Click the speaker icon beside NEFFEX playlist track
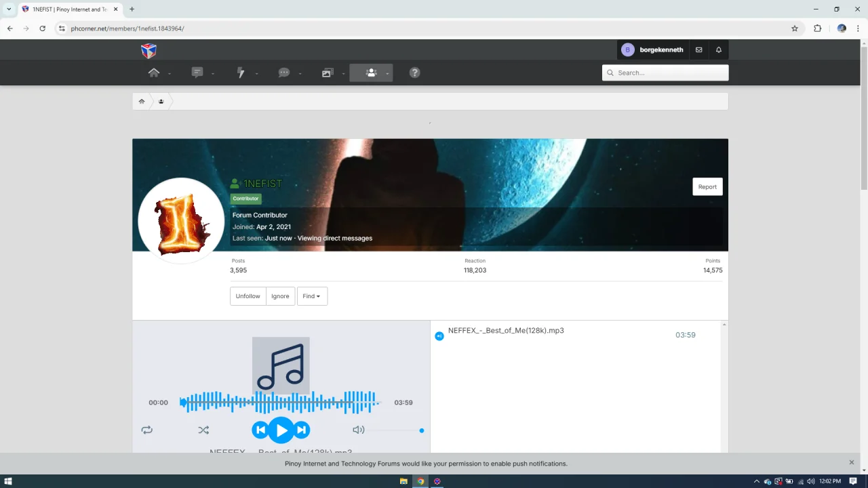The width and height of the screenshot is (868, 488). click(439, 336)
